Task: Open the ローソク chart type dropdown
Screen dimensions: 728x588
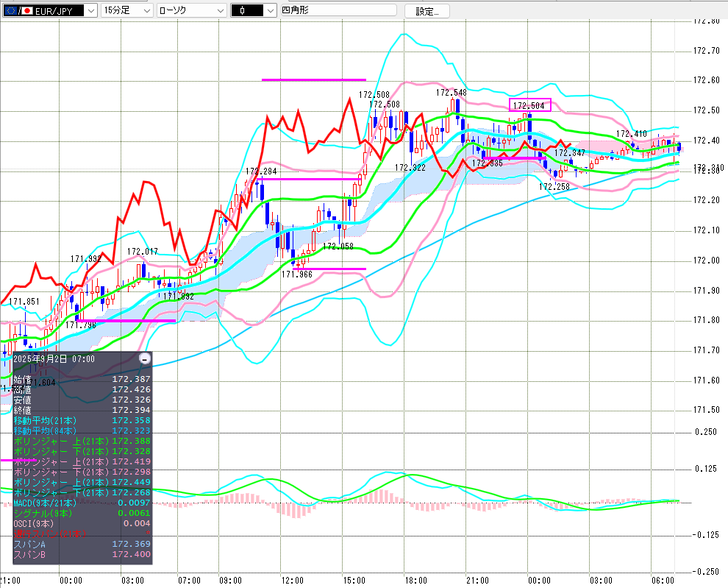Action: coord(191,10)
